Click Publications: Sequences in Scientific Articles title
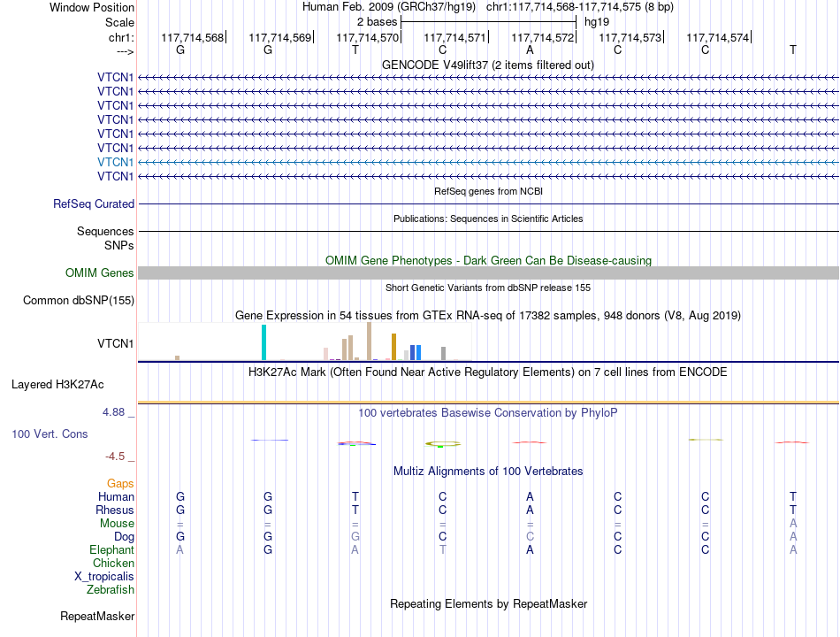This screenshot has height=637, width=840. click(x=488, y=219)
